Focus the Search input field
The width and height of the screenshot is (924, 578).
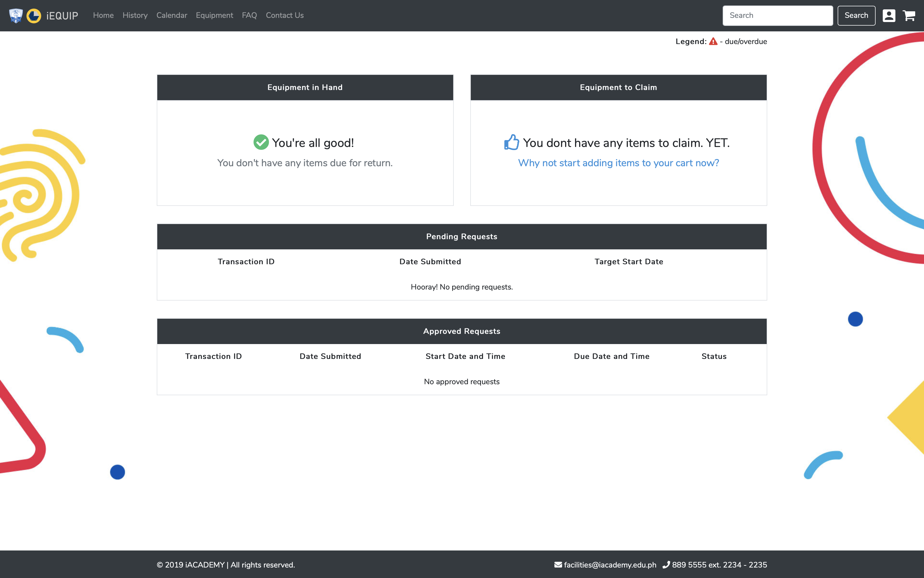(x=778, y=16)
